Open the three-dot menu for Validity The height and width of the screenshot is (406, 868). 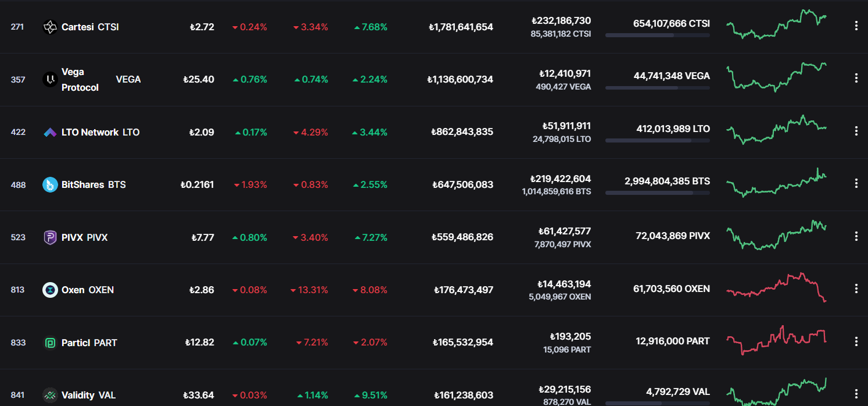856,394
